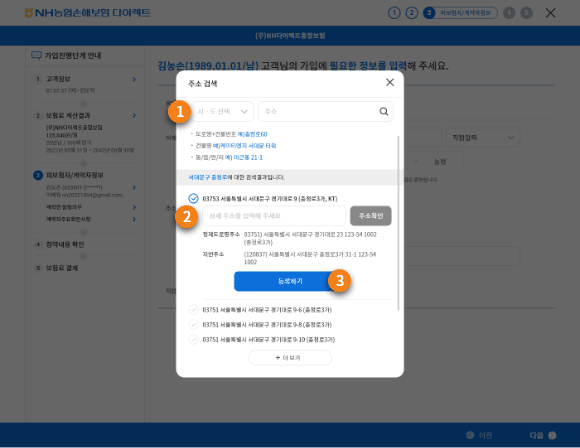580x448 pixels.
Task: Go to step 2 circle in header
Action: (x=412, y=13)
